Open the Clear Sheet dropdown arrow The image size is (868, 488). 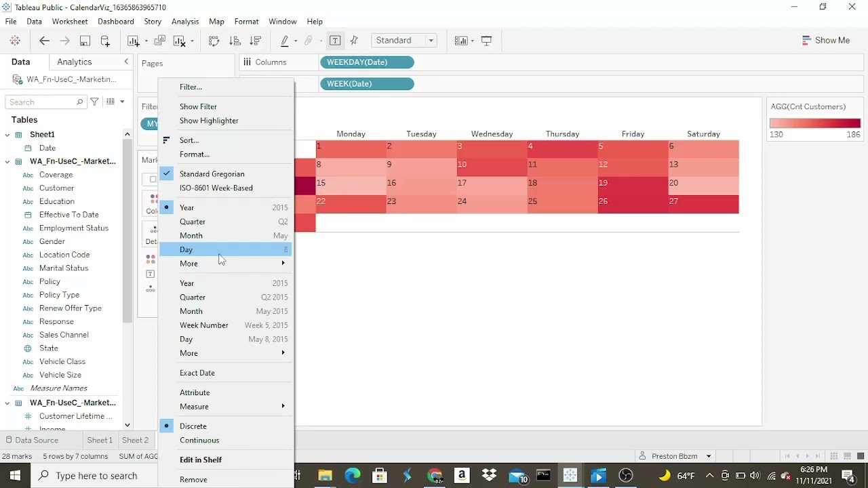(x=192, y=41)
